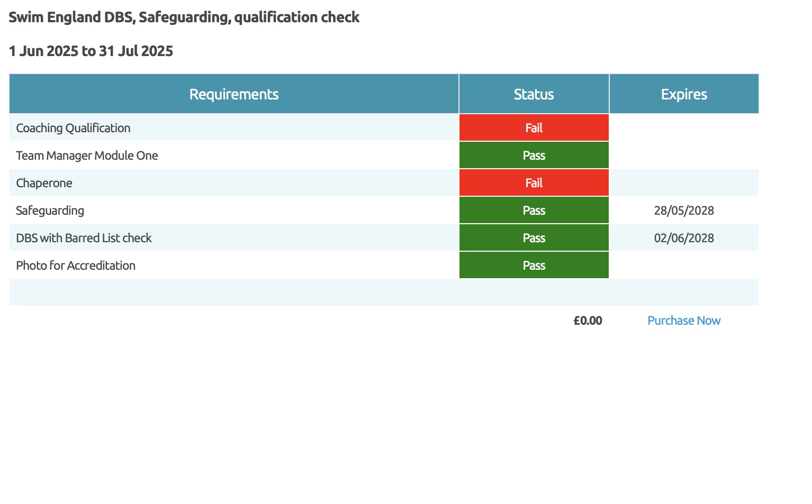
Task: Select the Safeguarding requirement label
Action: tap(50, 210)
